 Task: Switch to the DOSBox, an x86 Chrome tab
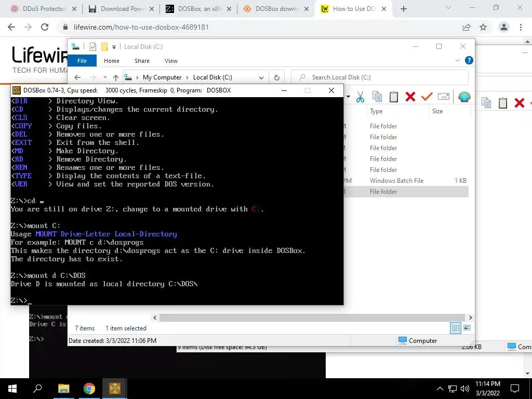click(198, 9)
